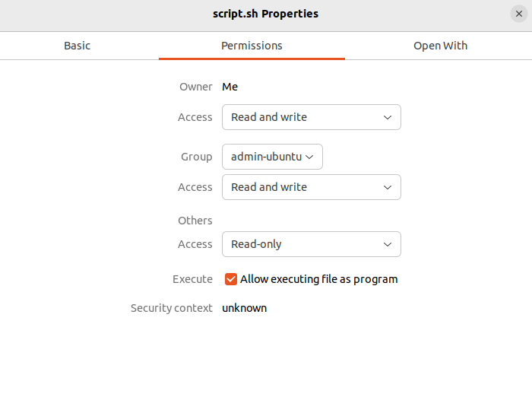
Task: Click the script.sh Properties title text
Action: 265,14
